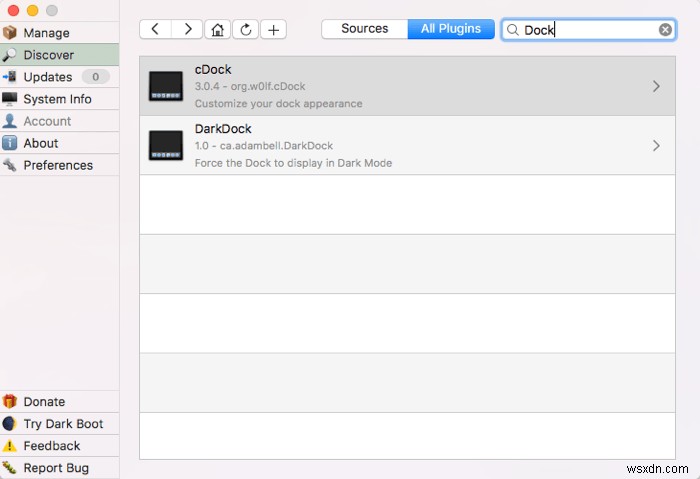Select Discover in the sidebar

tap(59, 55)
